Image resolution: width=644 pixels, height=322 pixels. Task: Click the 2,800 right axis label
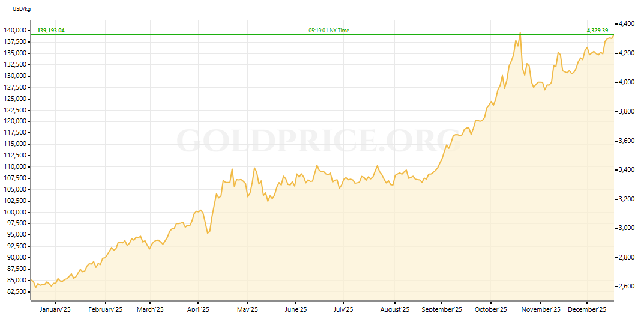pyautogui.click(x=625, y=258)
